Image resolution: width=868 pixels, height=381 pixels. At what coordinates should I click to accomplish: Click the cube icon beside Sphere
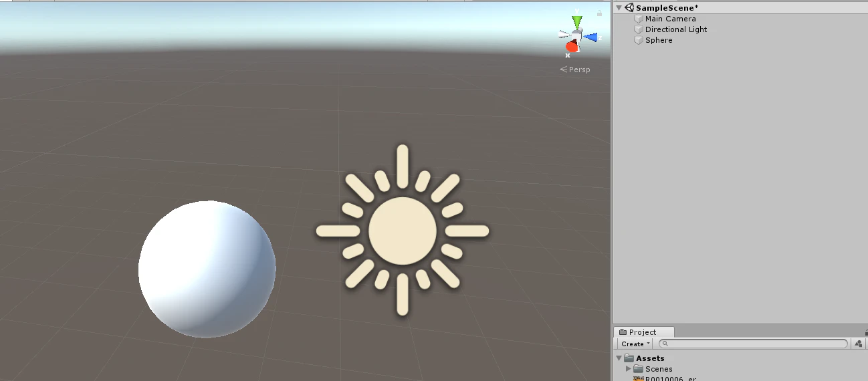point(639,40)
